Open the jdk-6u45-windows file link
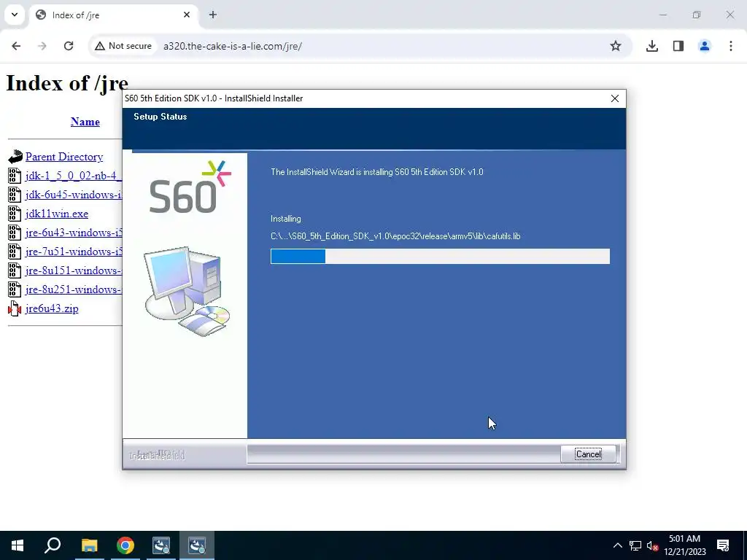 click(74, 195)
